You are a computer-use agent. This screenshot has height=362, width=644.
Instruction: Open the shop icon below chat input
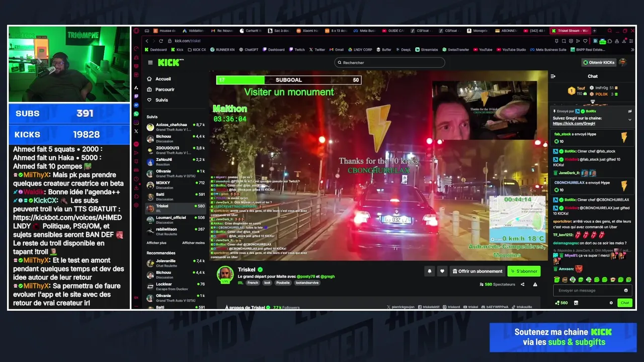(x=576, y=303)
